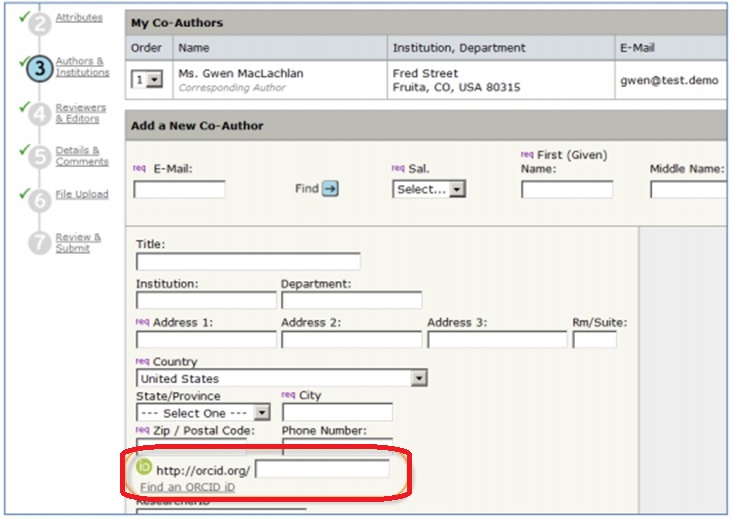Open the State/Province Select One dropdown

pos(261,413)
